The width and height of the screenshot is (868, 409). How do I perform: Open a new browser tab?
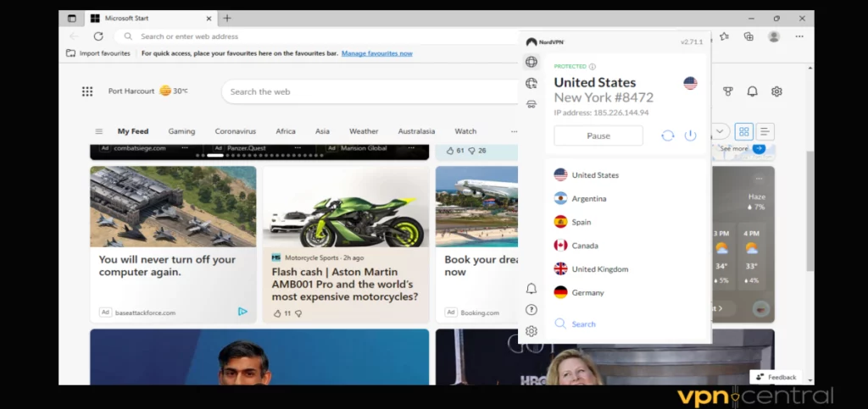coord(227,19)
